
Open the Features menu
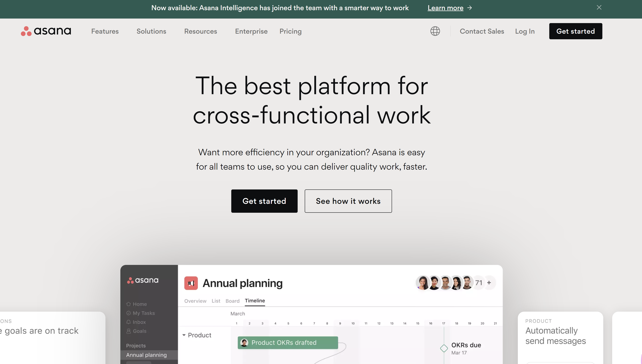[x=105, y=31]
